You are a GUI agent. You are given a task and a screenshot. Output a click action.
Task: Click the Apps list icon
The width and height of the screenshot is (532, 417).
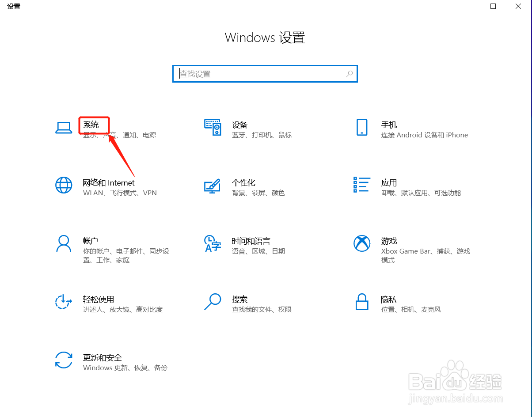(x=362, y=186)
